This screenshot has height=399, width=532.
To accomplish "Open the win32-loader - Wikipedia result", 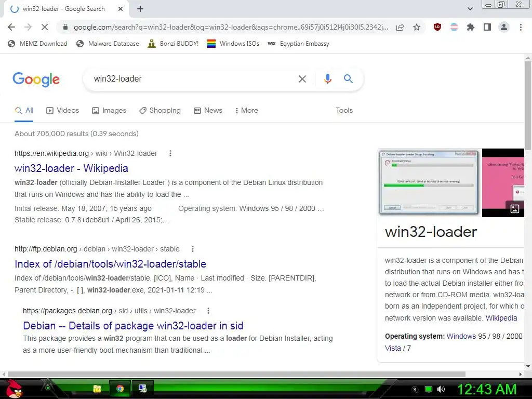I will 71,168.
